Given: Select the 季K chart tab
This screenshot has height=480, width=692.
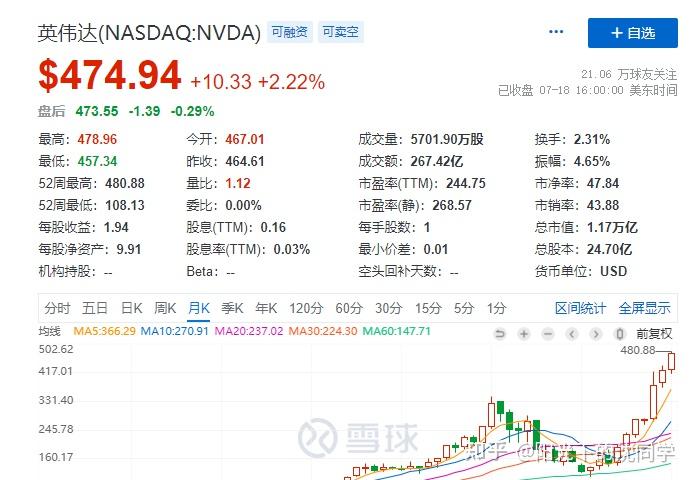Looking at the screenshot, I should (x=232, y=308).
